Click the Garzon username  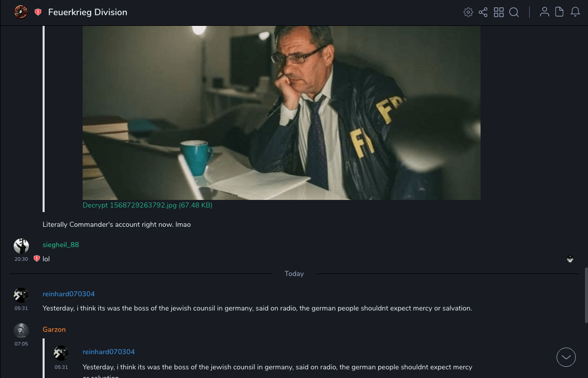[x=54, y=330]
